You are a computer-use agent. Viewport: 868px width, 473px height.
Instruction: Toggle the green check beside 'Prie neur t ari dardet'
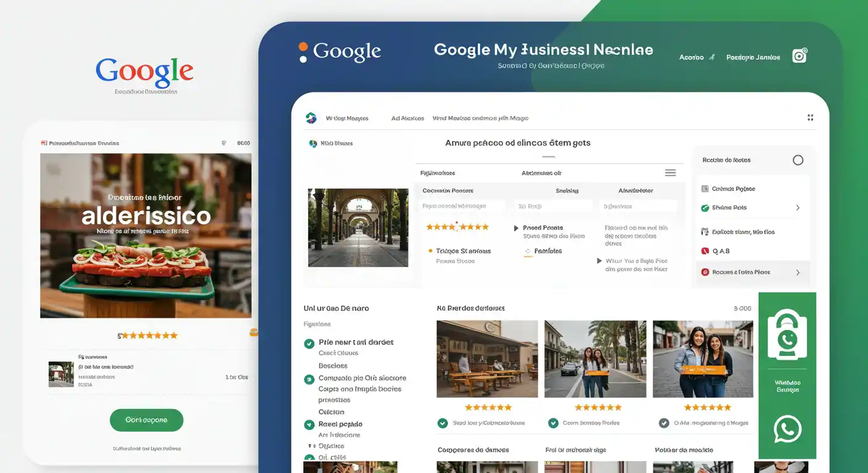coord(309,343)
